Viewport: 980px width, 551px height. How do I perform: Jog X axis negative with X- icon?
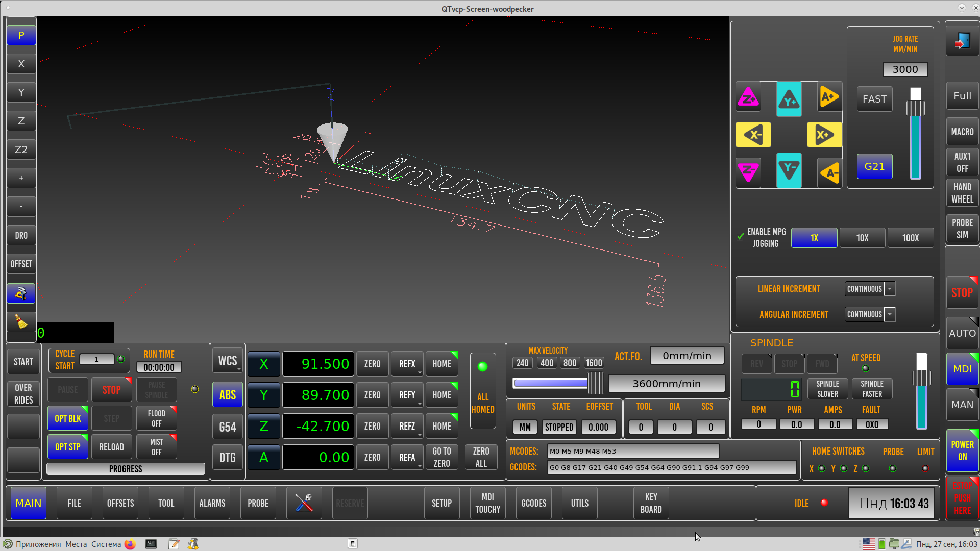753,135
